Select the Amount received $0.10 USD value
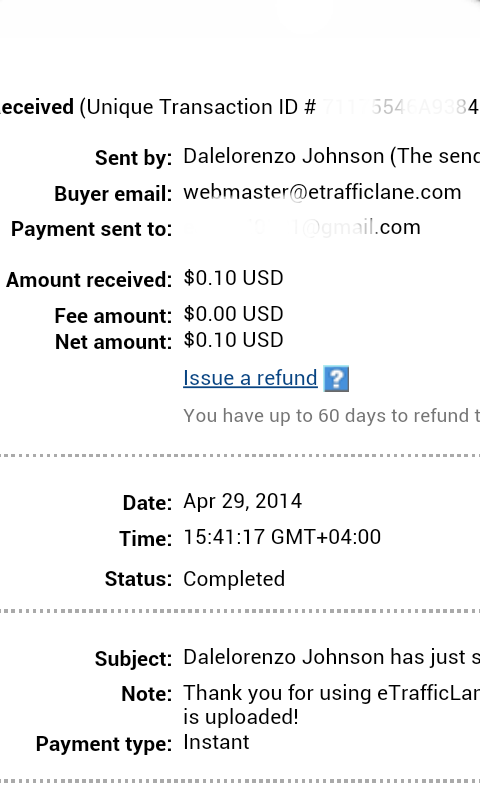 click(x=233, y=278)
